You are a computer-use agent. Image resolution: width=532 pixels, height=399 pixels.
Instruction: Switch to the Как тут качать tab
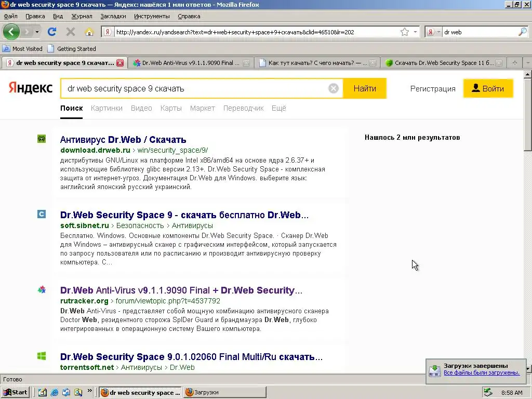coord(317,63)
